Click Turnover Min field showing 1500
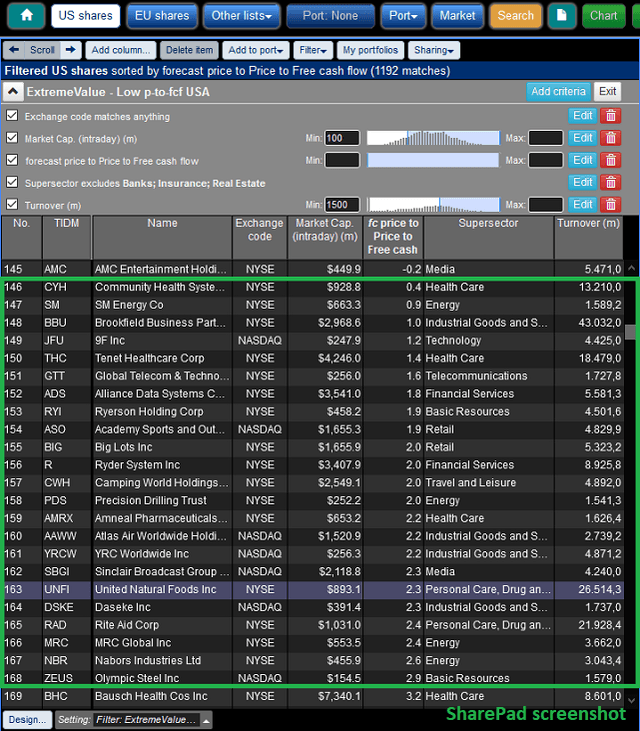Screen dimensions: 640x731 [342, 205]
